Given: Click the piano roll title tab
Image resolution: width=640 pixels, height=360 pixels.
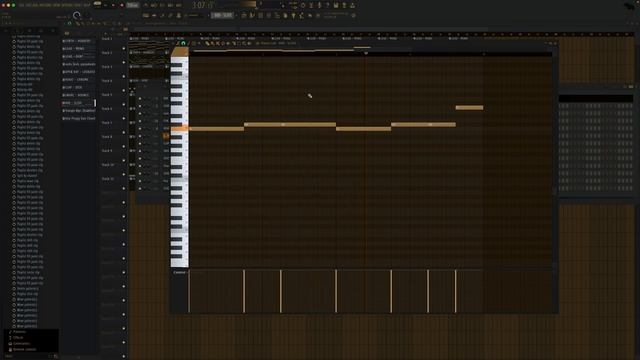Looking at the screenshot, I should [x=278, y=43].
